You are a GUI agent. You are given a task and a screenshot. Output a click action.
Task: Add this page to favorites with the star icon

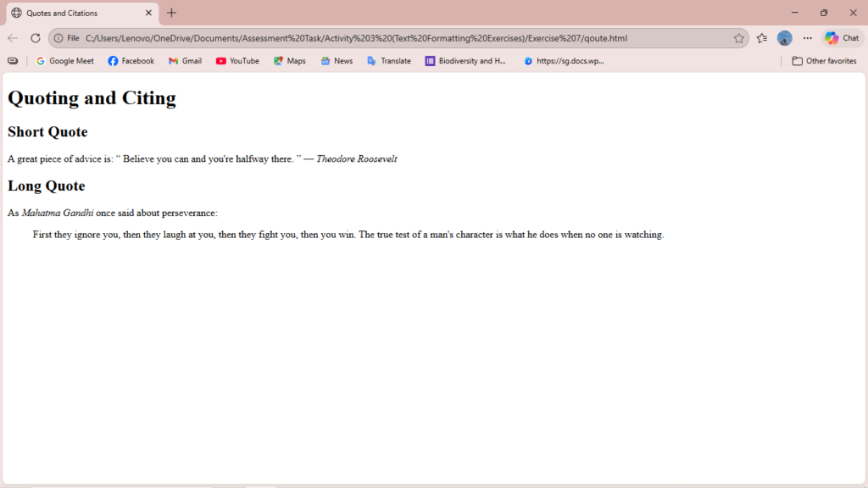738,38
